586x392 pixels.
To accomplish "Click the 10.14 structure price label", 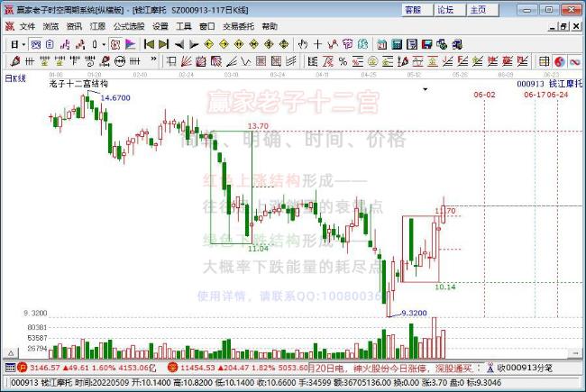I will (x=444, y=287).
